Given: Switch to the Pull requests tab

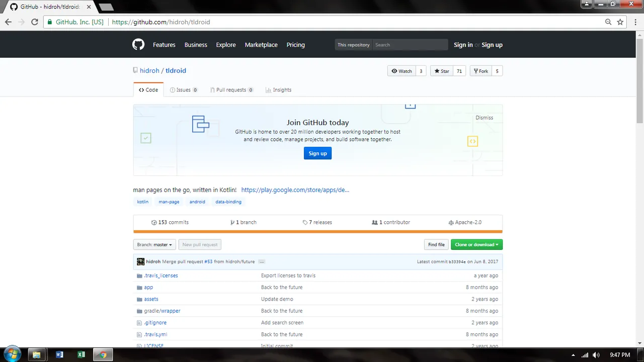Looking at the screenshot, I should click(231, 90).
